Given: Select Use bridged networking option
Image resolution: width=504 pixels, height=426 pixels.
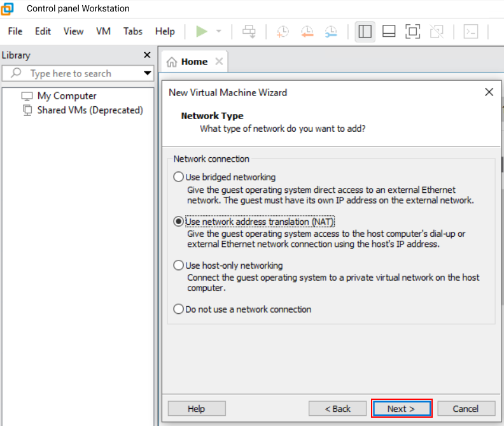Looking at the screenshot, I should tap(179, 177).
